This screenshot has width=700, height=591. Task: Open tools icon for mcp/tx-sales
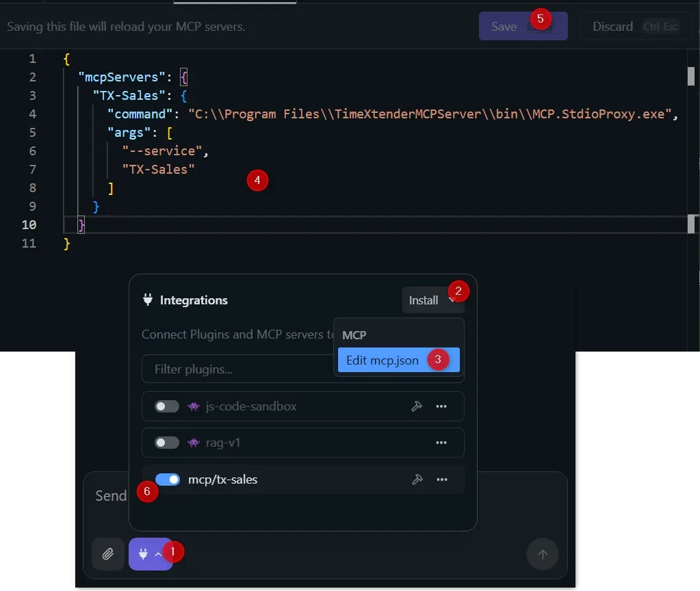pyautogui.click(x=417, y=480)
